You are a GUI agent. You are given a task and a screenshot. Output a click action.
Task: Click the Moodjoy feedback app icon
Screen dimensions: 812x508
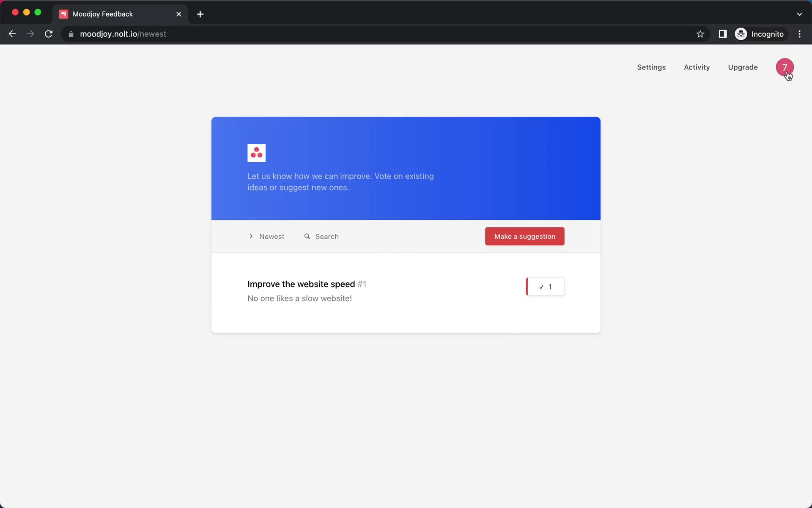257,153
